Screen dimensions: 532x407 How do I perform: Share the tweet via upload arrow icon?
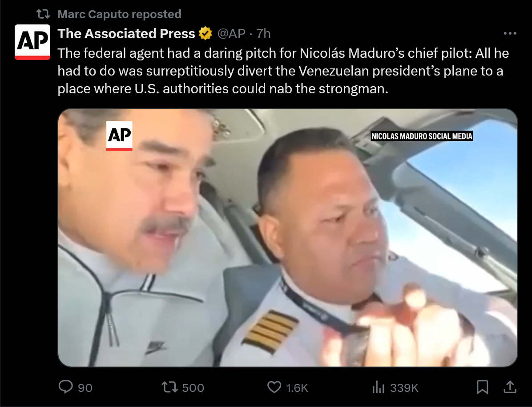(510, 387)
